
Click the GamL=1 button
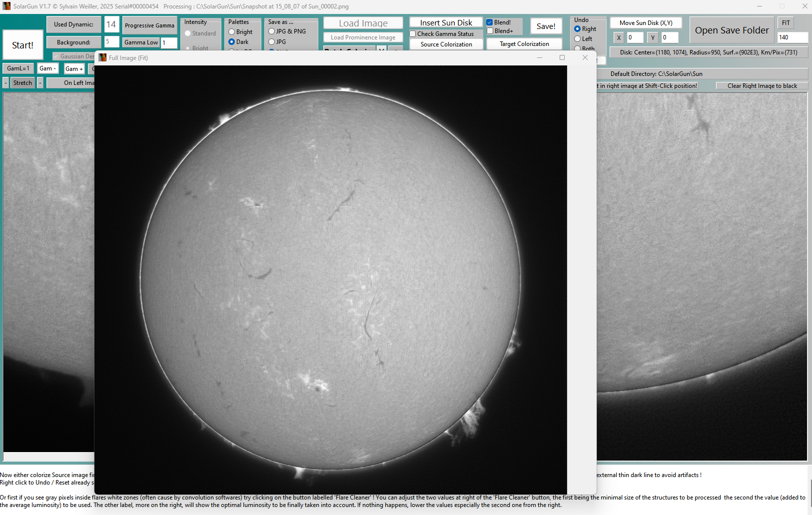[x=18, y=68]
